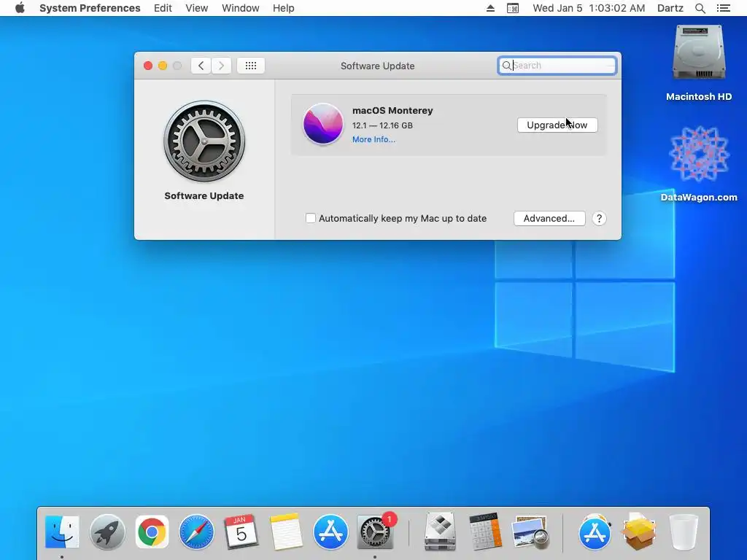Open Finder from the Dock
This screenshot has width=747, height=560.
62,532
